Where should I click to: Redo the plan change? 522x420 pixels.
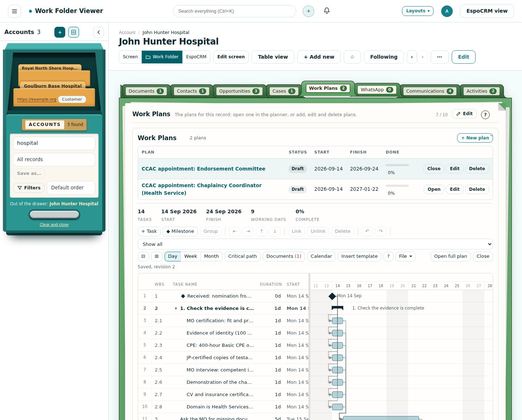[x=381, y=231]
